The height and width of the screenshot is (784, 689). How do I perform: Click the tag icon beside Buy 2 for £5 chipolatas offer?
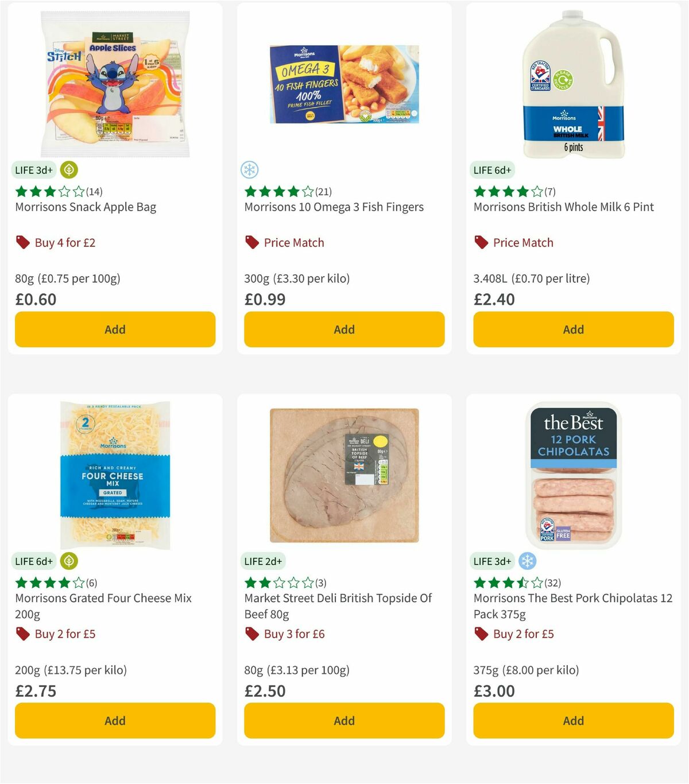pyautogui.click(x=480, y=634)
